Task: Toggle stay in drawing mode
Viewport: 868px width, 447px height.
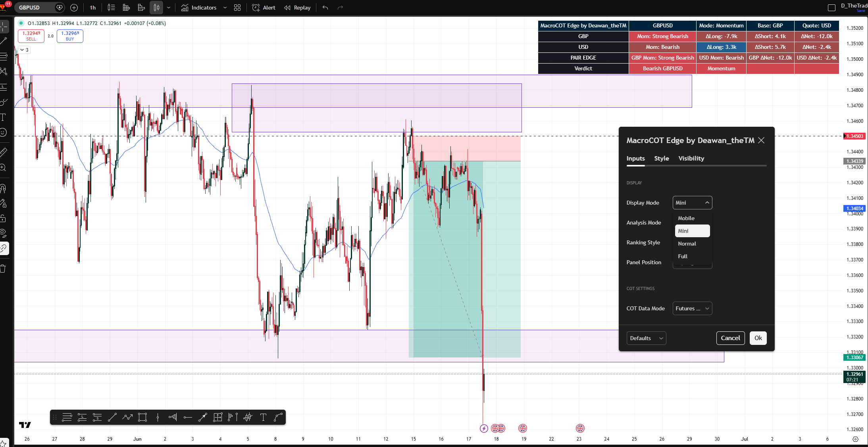Action: tap(3, 203)
